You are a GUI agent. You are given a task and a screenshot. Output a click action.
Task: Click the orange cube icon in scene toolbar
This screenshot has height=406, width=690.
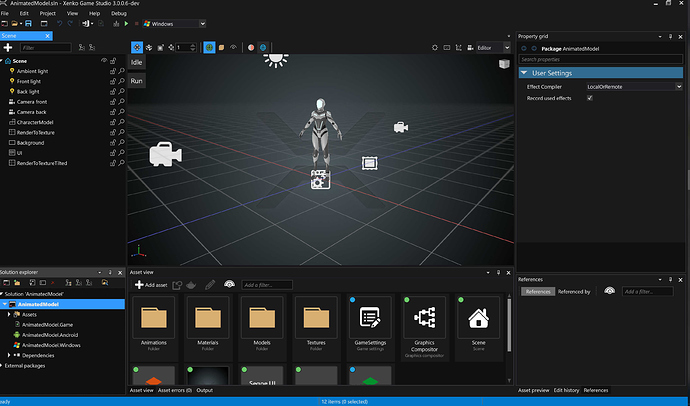tap(221, 48)
